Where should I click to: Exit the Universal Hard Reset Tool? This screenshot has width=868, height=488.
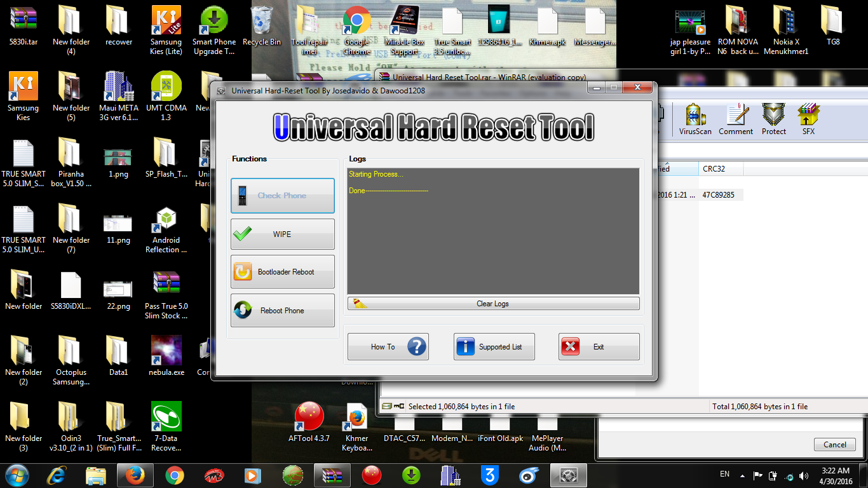click(x=599, y=347)
